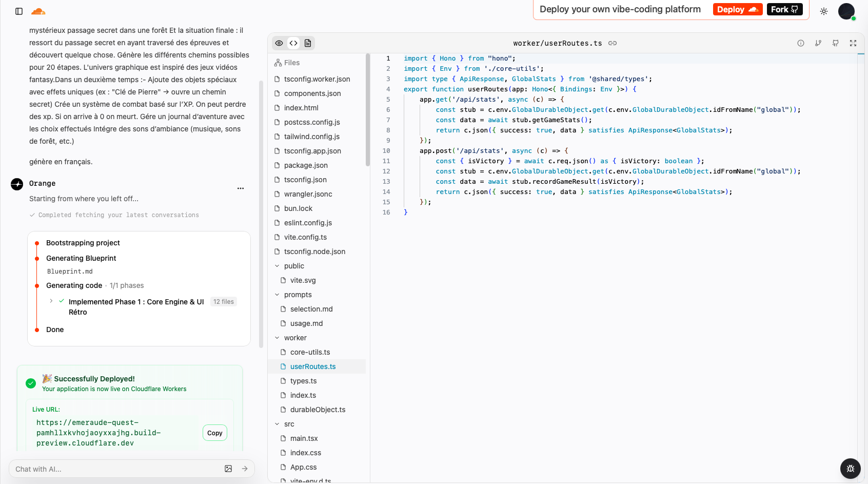Expand the Implemented Phase 1 entry
The image size is (868, 484).
click(x=51, y=301)
